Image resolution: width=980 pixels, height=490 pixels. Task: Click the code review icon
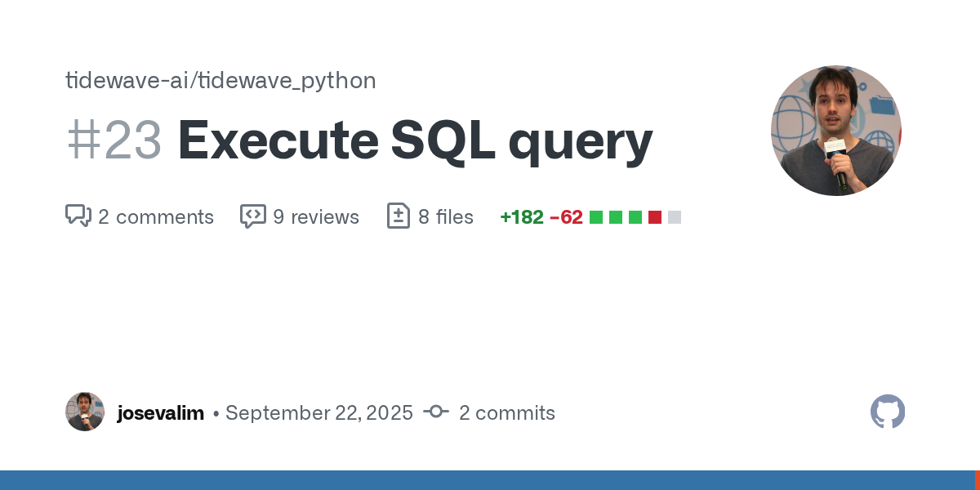coord(252,216)
